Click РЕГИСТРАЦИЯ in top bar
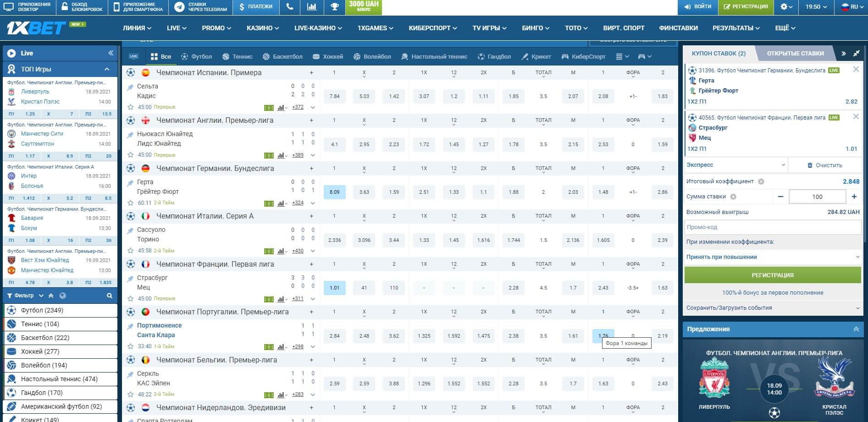The width and height of the screenshot is (868, 422). coord(746,7)
